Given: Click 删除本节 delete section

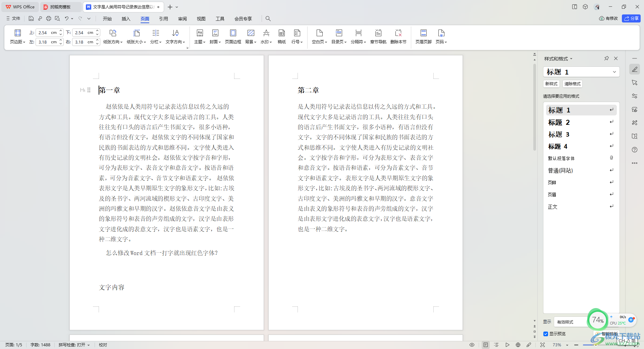Looking at the screenshot, I should point(398,37).
